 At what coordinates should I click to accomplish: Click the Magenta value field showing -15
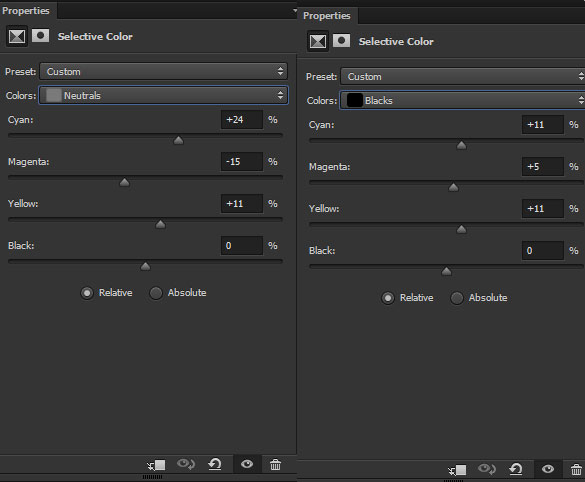tap(242, 162)
